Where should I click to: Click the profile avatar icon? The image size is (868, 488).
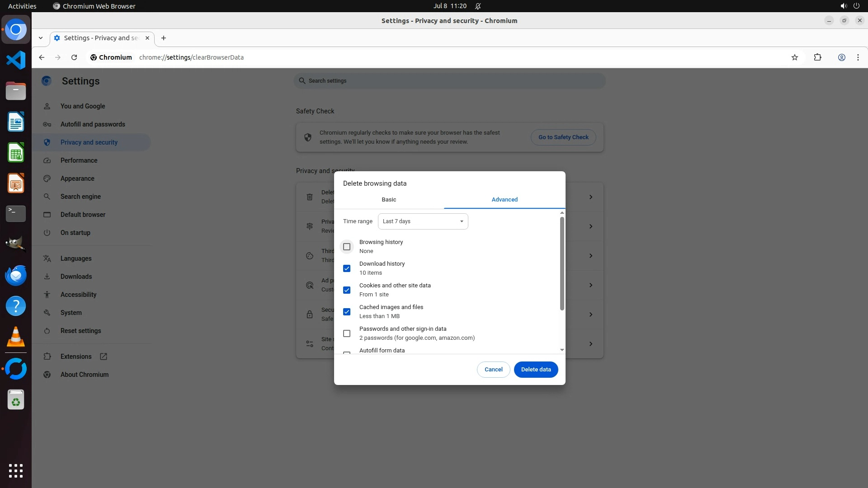tap(841, 57)
